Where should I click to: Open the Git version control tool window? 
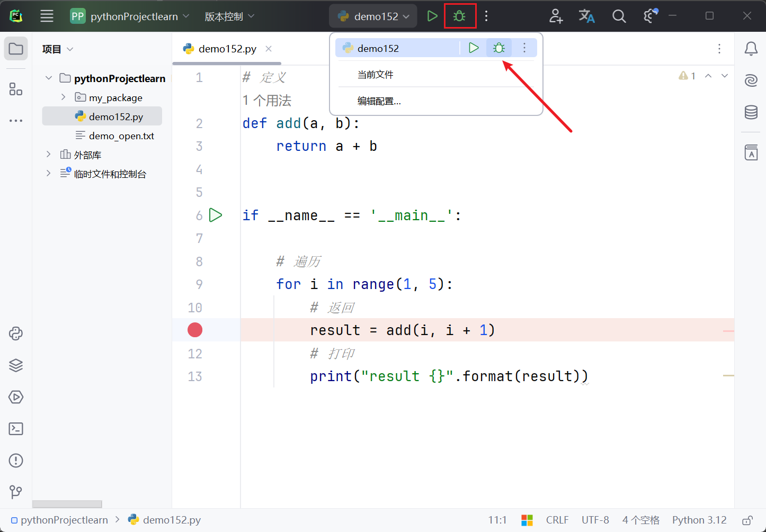click(x=16, y=492)
